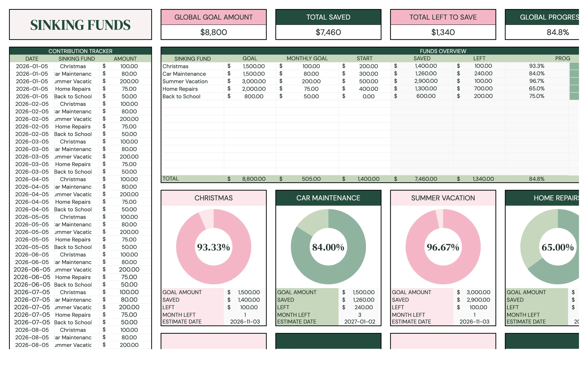The image size is (588, 368).
Task: Select Back to School row in Funds Overview
Action: point(370,96)
